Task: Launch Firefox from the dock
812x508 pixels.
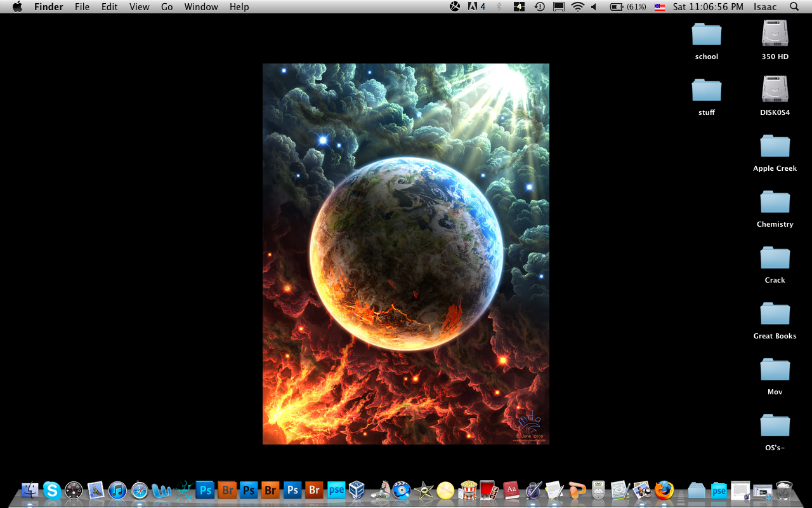Action: coord(664,490)
